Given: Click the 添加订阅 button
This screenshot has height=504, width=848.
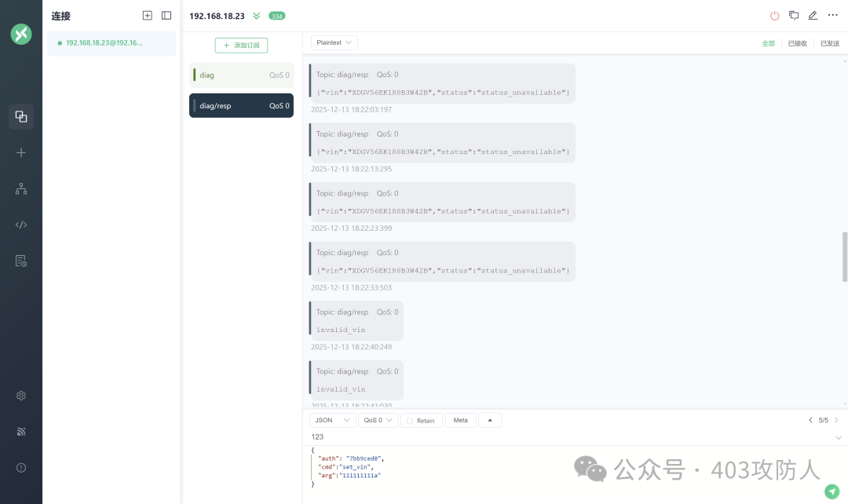Looking at the screenshot, I should (x=241, y=46).
